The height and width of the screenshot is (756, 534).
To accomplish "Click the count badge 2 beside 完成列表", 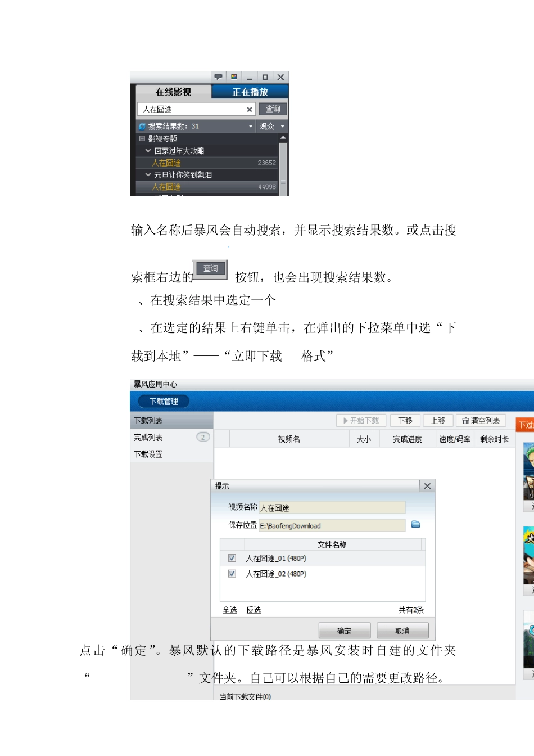I will coord(203,437).
